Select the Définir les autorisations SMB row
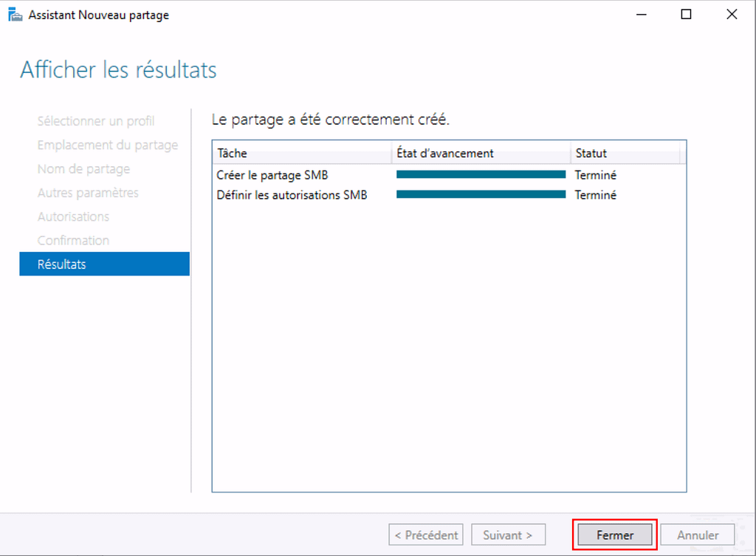 (x=292, y=195)
